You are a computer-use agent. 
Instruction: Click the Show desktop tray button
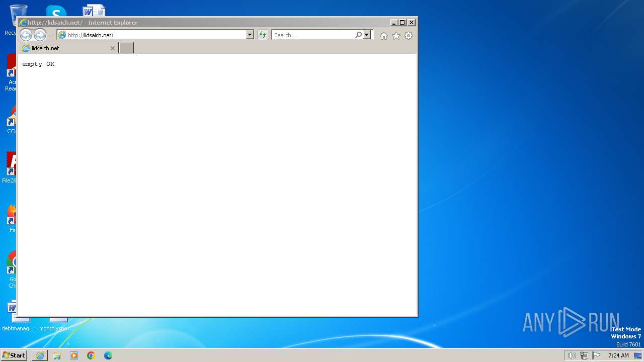click(x=638, y=355)
